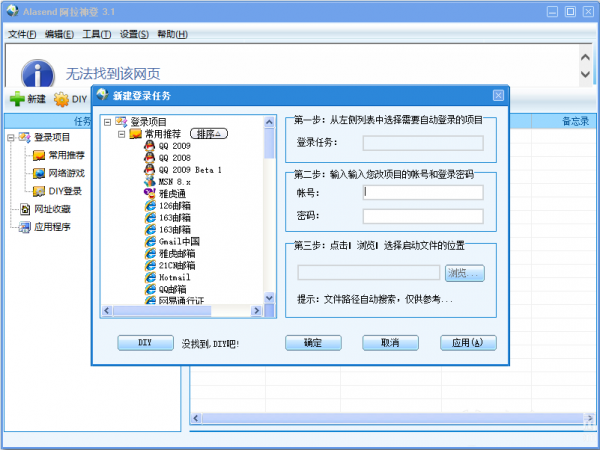Image resolution: width=600 pixels, height=450 pixels.
Task: Click the 没找到, DIY吧! text
Action: (x=210, y=344)
